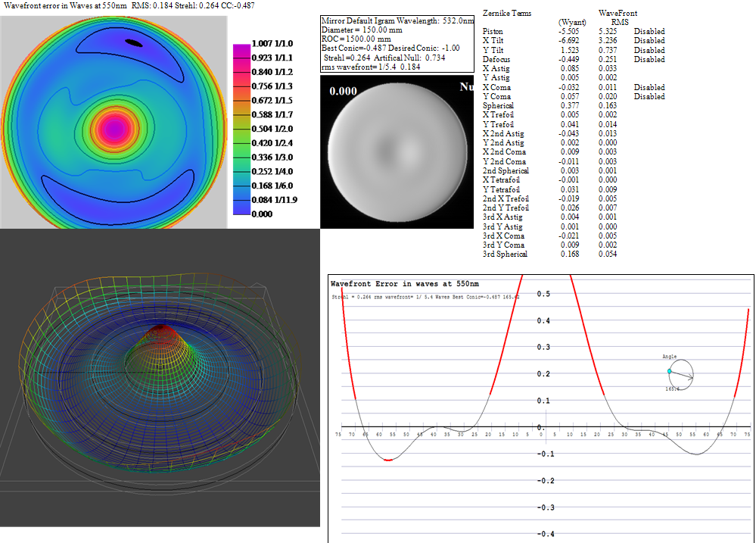This screenshot has width=756, height=543.
Task: Select the "X Tetrafoil" Zernike term name
Action: 501,180
